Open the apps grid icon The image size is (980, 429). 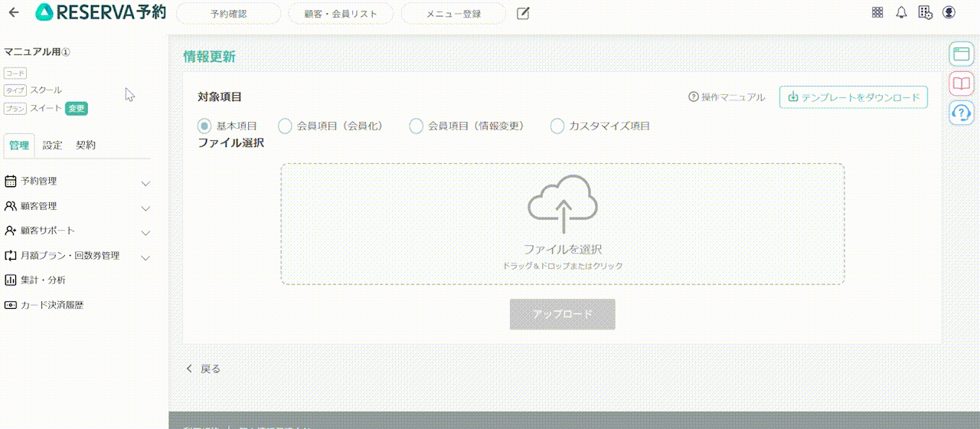coord(877,12)
